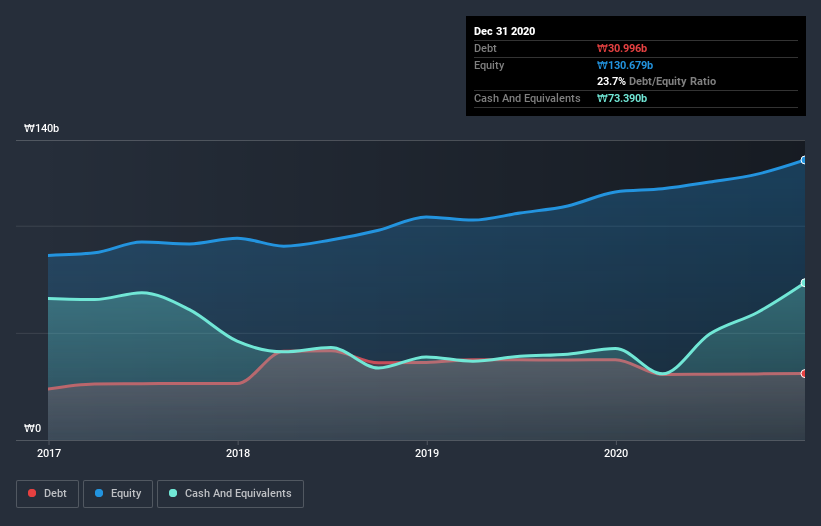Click the Dec 31 2020 tooltip date
The height and width of the screenshot is (526, 821).
[504, 31]
